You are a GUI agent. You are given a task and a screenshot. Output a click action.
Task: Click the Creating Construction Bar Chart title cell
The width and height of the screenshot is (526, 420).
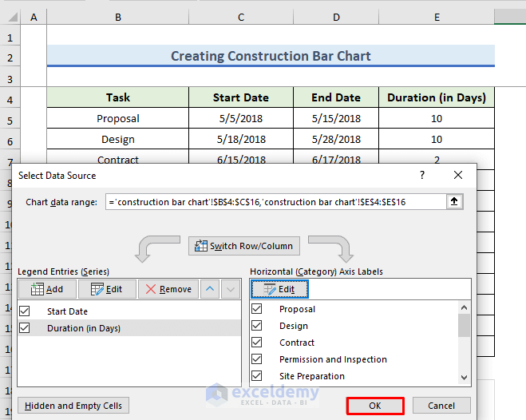pyautogui.click(x=271, y=56)
